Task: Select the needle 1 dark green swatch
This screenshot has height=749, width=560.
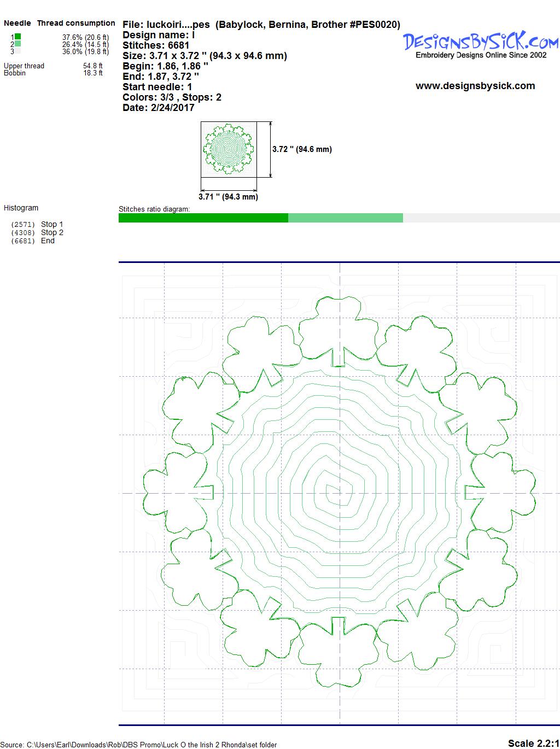Action: [x=17, y=37]
